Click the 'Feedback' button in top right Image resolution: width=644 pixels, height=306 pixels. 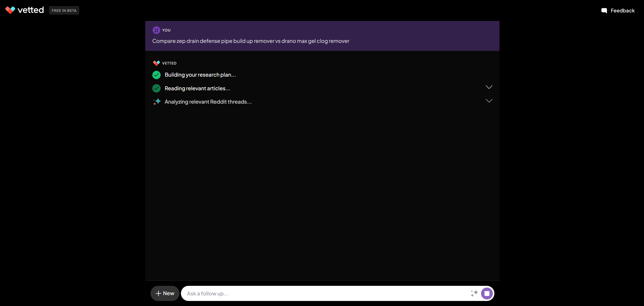618,10
